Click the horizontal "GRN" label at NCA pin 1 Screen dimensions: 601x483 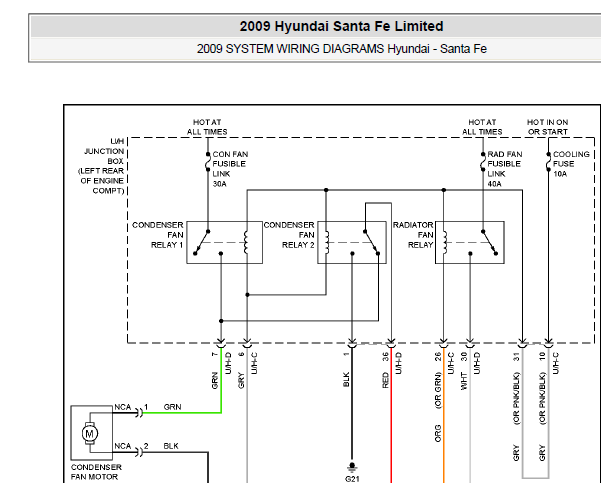click(172, 407)
